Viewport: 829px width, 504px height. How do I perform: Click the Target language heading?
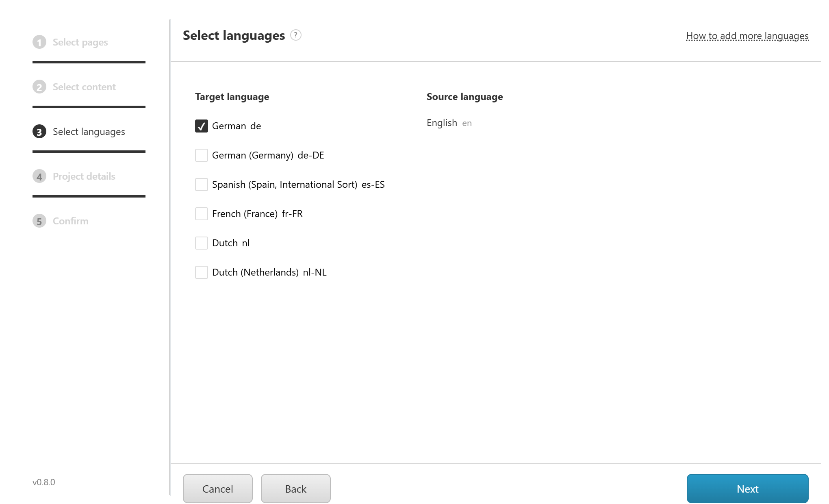tap(232, 97)
